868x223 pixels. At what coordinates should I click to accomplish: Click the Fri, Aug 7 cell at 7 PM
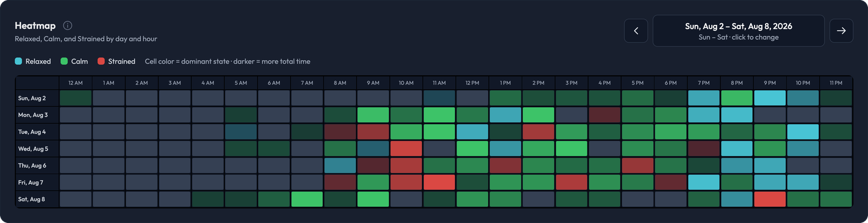704,182
